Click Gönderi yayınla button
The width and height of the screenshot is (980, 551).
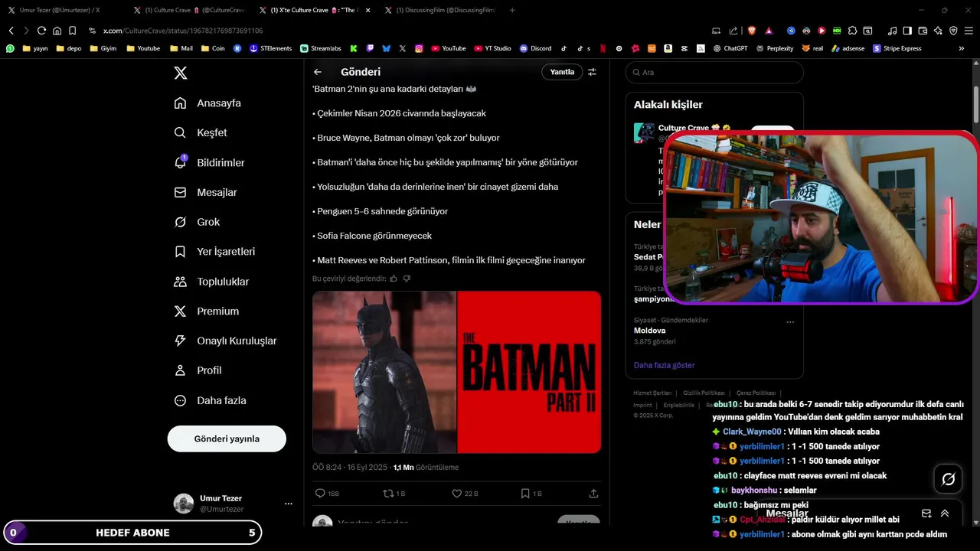point(227,439)
